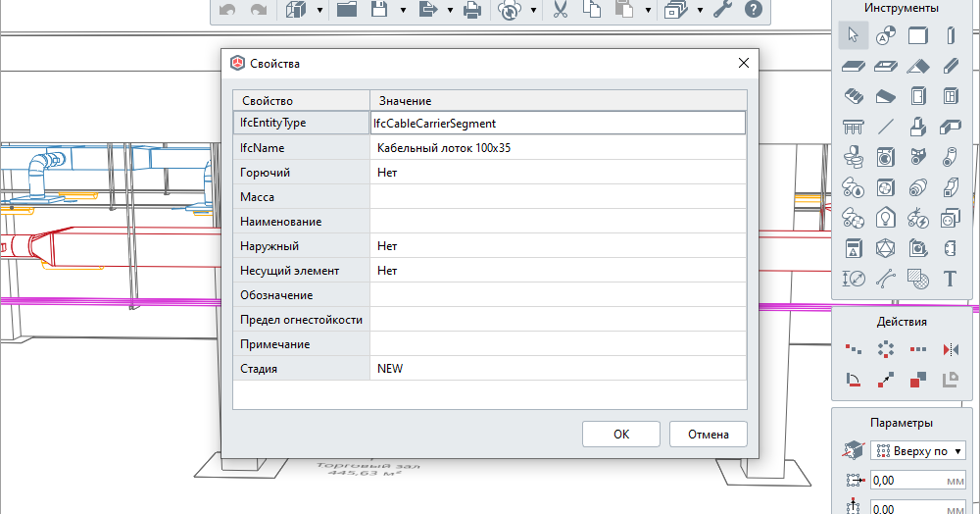Select the Line tool icon
This screenshot has height=514, width=980.
pyautogui.click(x=886, y=127)
